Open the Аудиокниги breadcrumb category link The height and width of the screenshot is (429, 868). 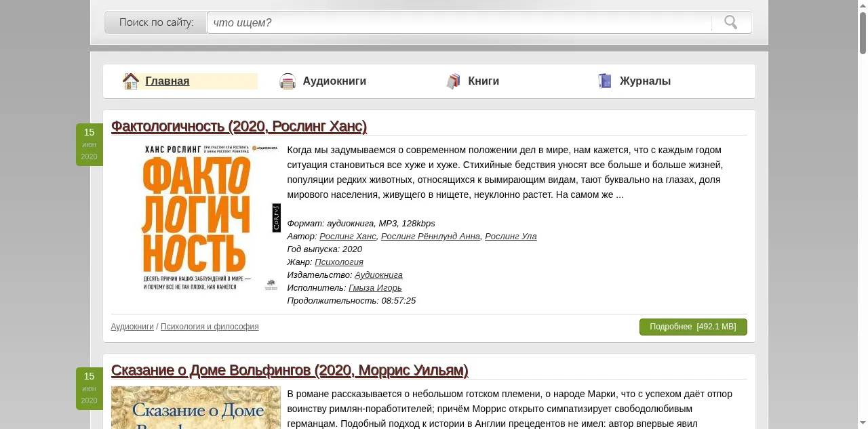132,327
